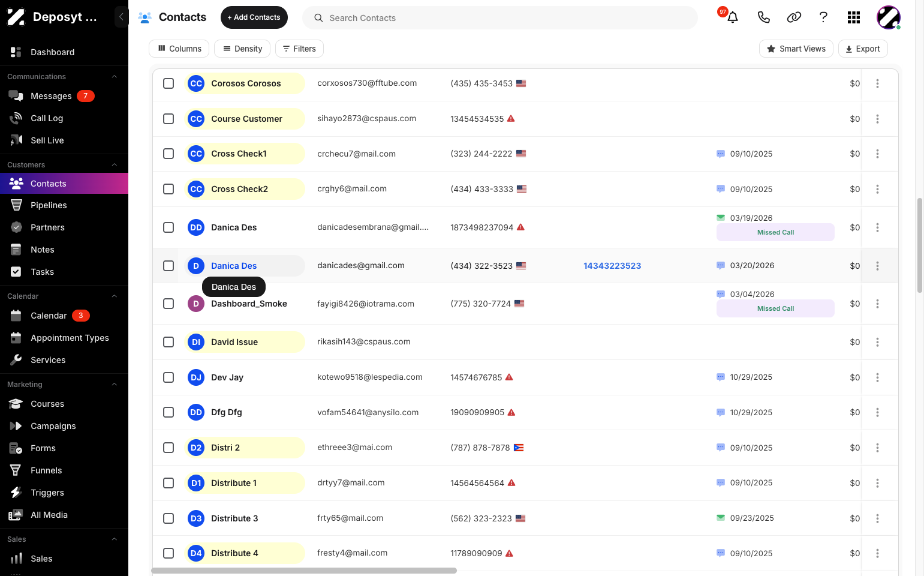Tick the checkbox for Course Customer
Viewport: 924px width, 576px height.
coord(168,119)
